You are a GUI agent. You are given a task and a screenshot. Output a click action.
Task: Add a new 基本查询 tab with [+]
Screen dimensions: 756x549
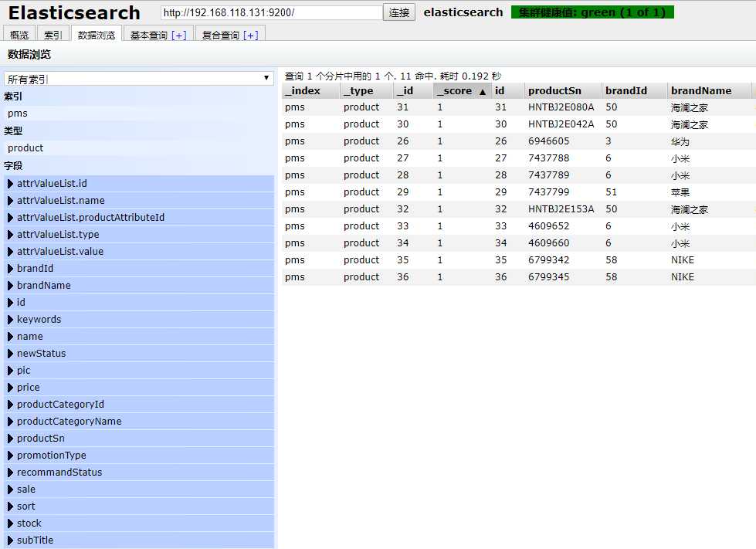click(x=179, y=36)
